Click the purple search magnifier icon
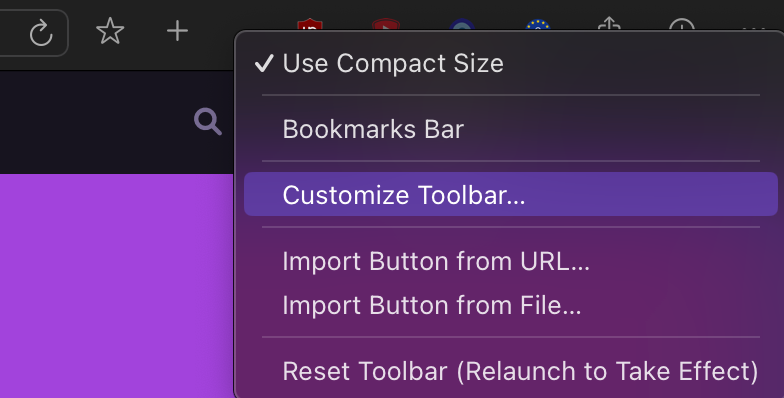The height and width of the screenshot is (398, 784). click(x=208, y=122)
